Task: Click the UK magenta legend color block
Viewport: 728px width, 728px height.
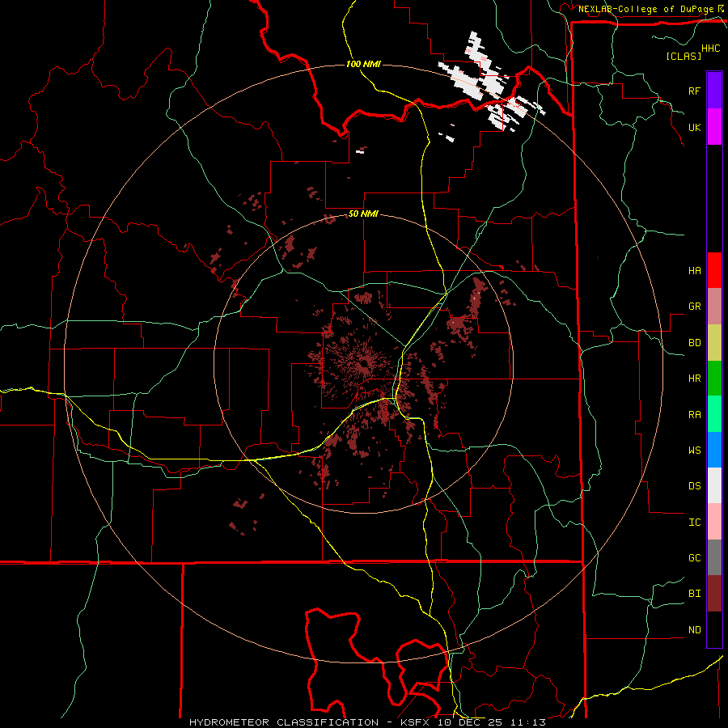Action: [714, 127]
